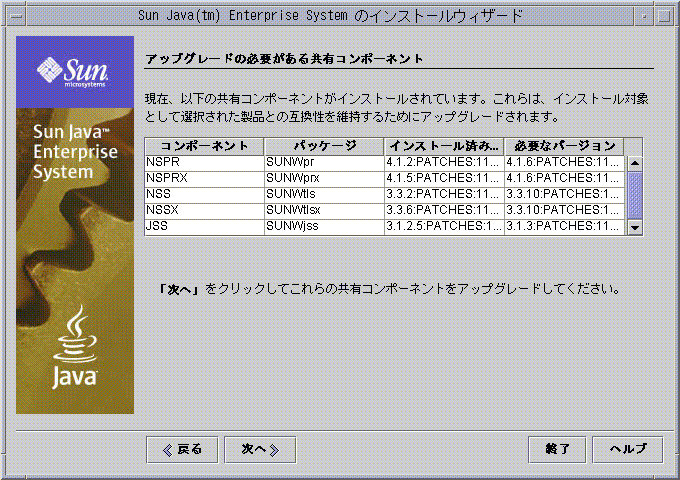Select the NSPR component cell
The height and width of the screenshot is (480, 680).
[205, 163]
